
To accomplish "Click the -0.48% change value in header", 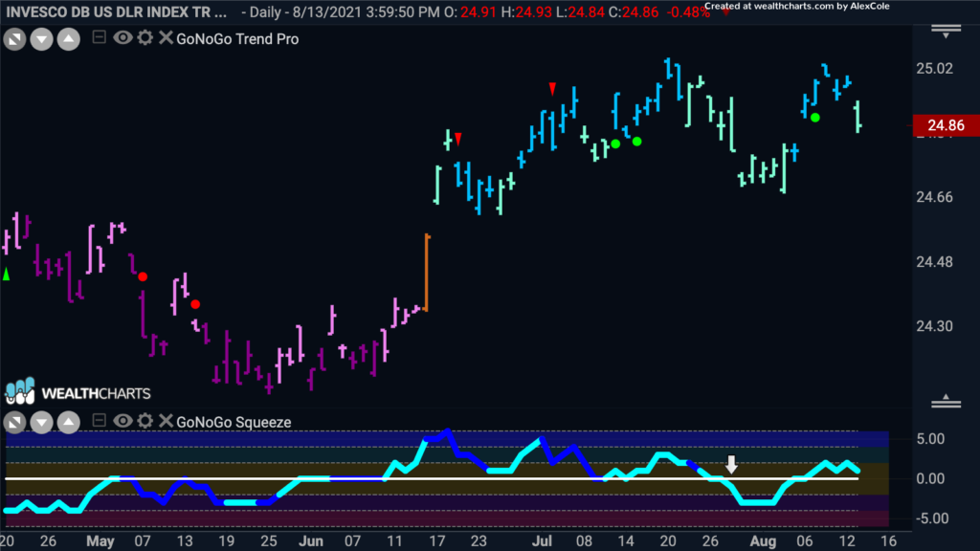I will pos(688,12).
